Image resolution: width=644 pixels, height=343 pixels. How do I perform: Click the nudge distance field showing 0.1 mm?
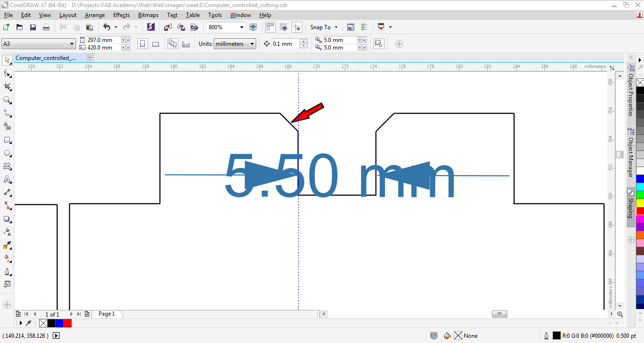(285, 44)
